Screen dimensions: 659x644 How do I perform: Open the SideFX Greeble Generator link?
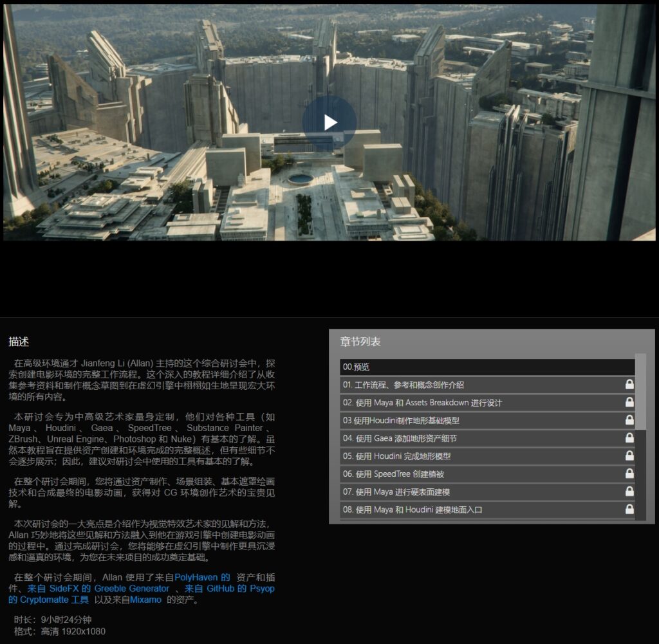98,589
